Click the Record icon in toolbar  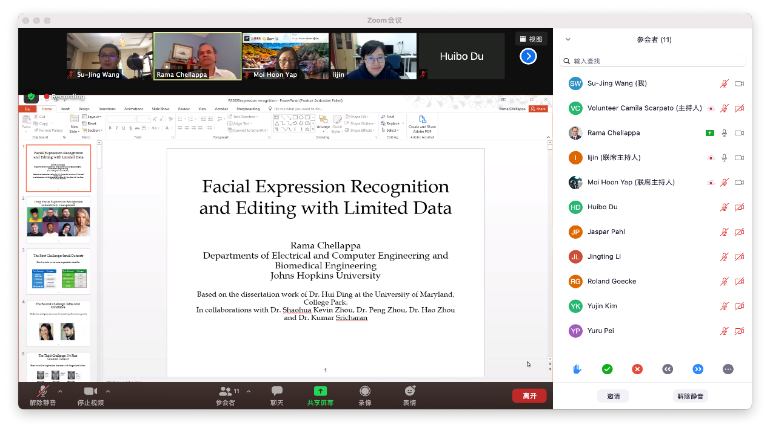365,391
